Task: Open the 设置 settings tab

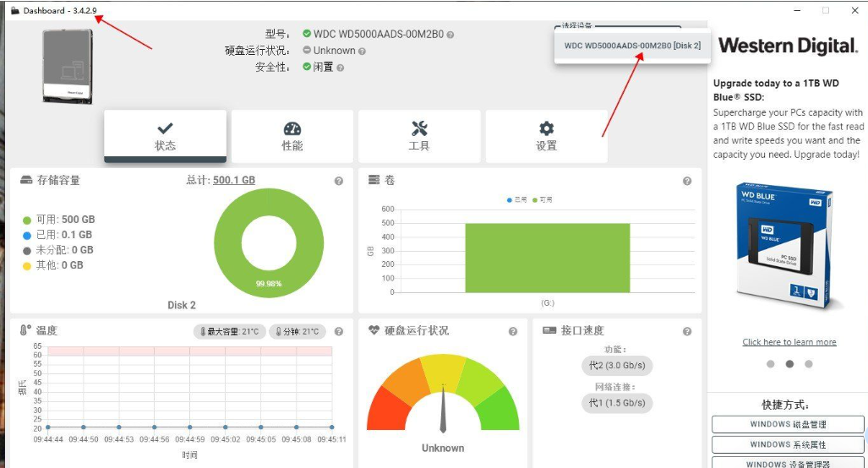Action: 546,136
